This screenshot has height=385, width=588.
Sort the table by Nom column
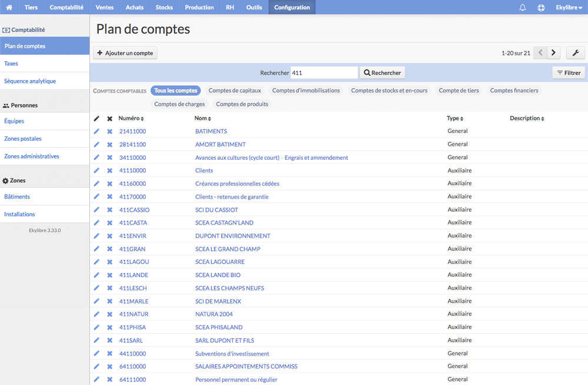point(202,118)
